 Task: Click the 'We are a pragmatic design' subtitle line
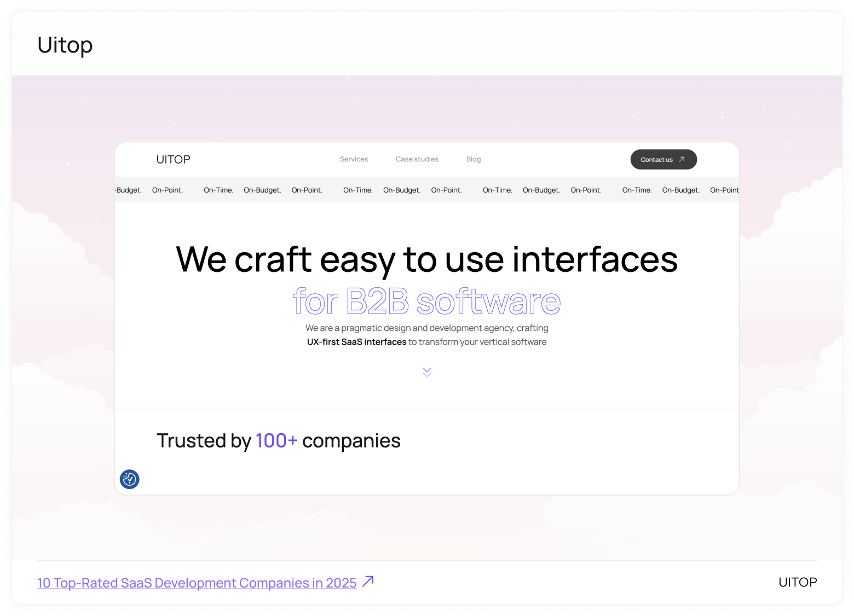[x=427, y=328]
